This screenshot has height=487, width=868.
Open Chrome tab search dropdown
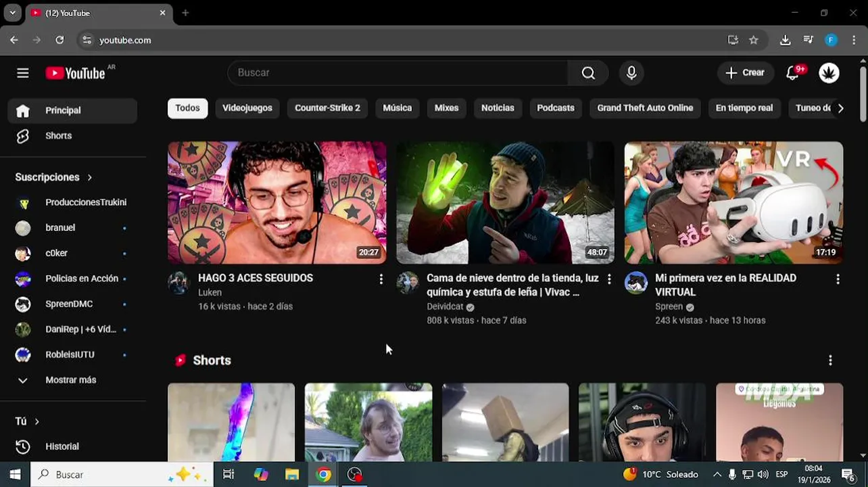(x=12, y=13)
